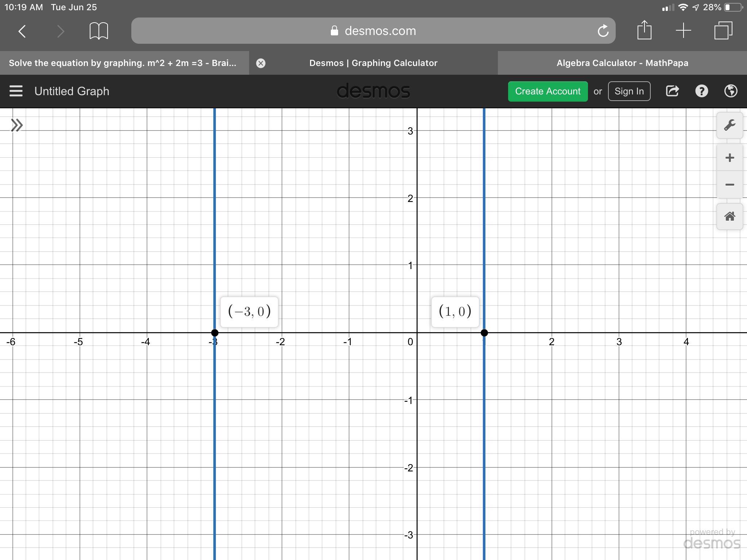Click the Untitled Graph title
747x560 pixels.
[72, 91]
